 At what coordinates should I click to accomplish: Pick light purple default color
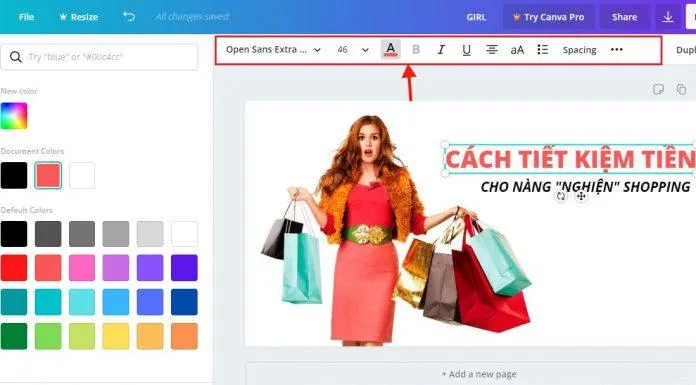coord(116,268)
